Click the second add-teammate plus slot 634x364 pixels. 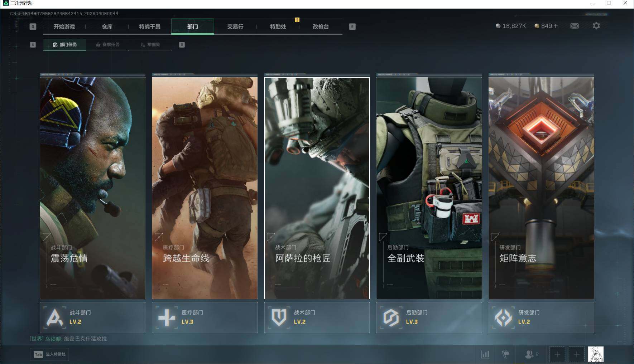click(576, 354)
